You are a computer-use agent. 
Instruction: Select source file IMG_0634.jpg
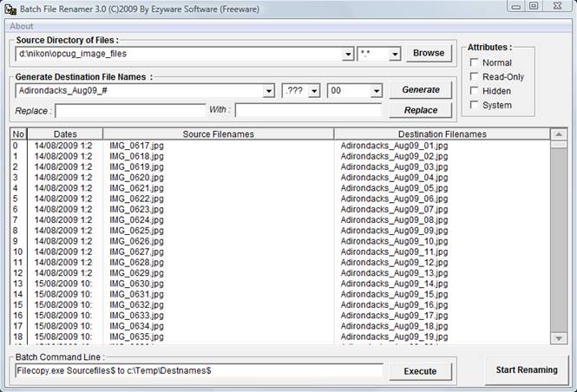point(136,326)
